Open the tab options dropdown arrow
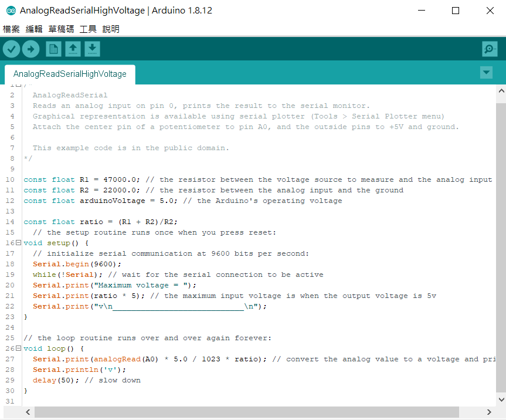The image size is (506, 420). (x=486, y=72)
